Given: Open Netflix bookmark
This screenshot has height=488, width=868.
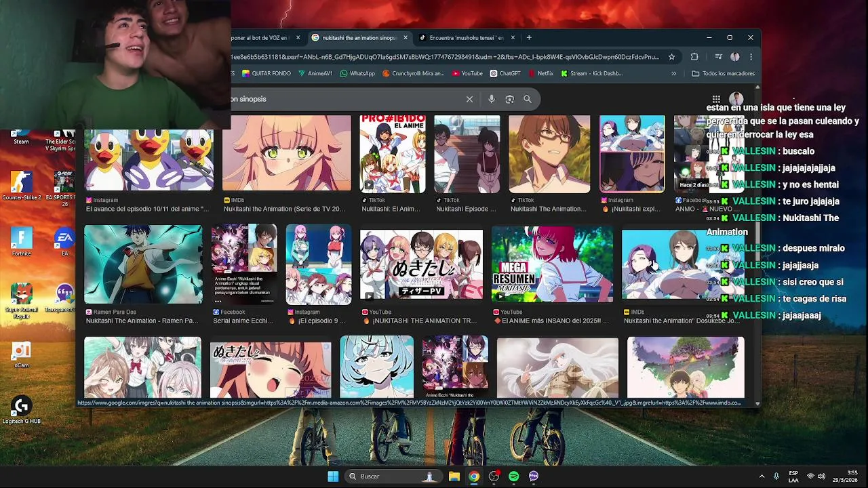Looking at the screenshot, I should [540, 73].
